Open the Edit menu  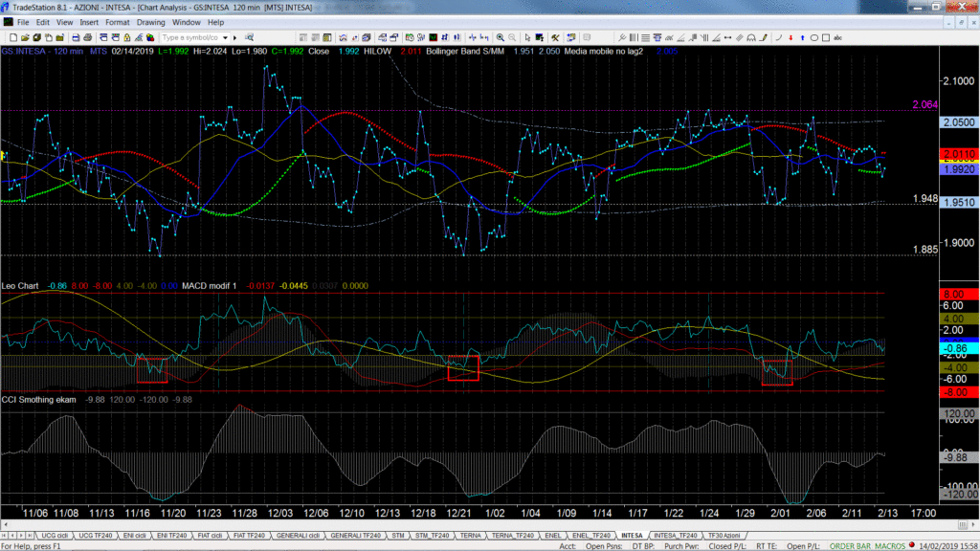point(42,23)
